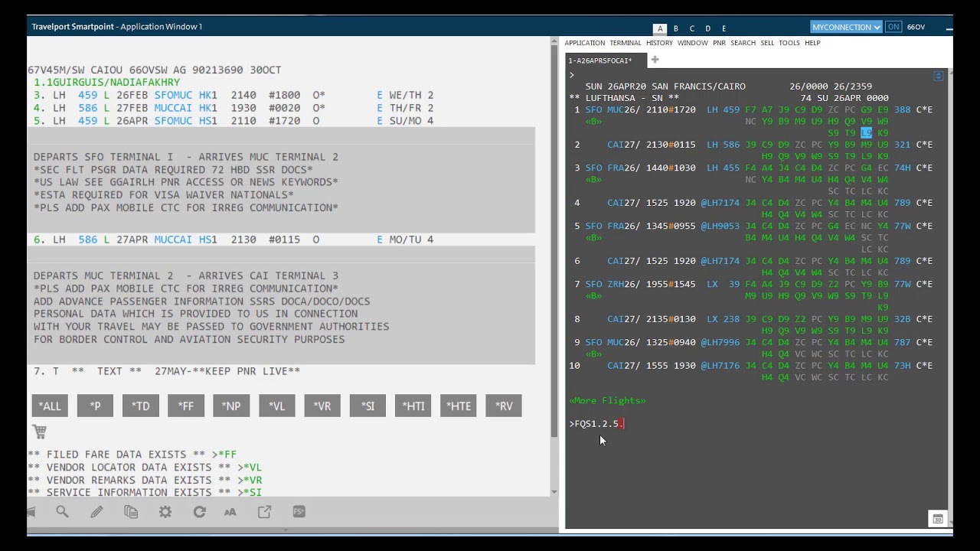Expand the MYCONNECTION dropdown
This screenshot has width=980, height=551.
click(846, 27)
